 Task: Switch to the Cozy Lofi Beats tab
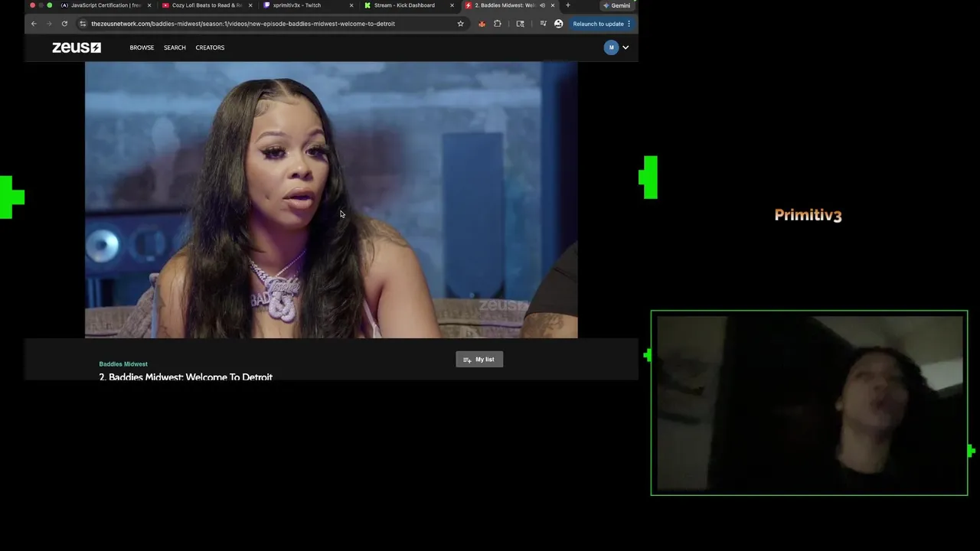tap(207, 5)
